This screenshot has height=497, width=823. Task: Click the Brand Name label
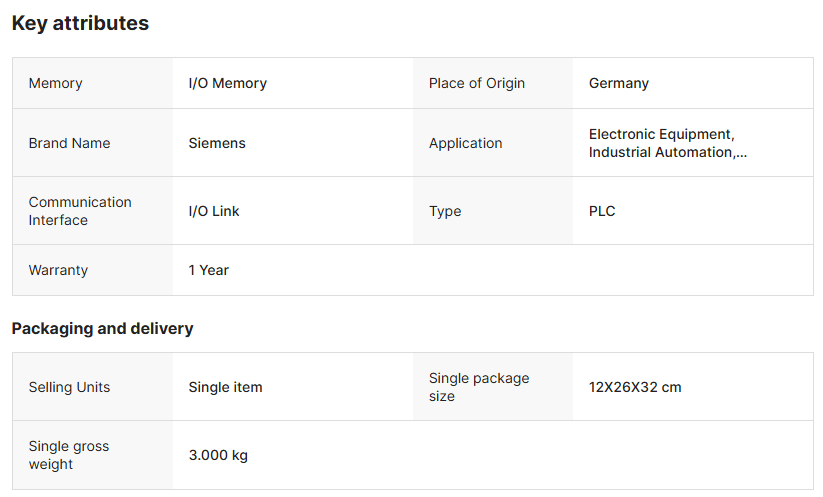[69, 143]
